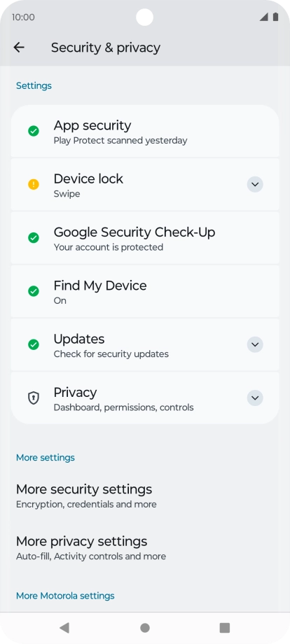This screenshot has width=290, height=644.
Task: Expand the Device lock chevron
Action: 255,184
